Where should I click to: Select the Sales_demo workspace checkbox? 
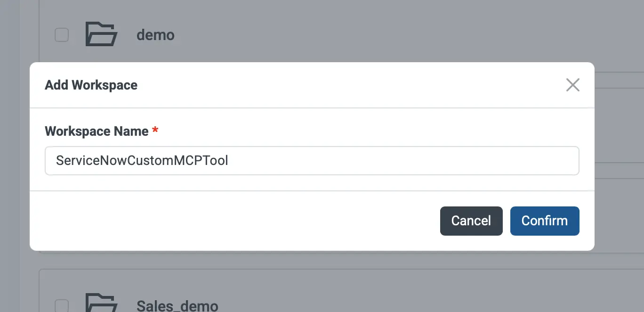click(62, 305)
